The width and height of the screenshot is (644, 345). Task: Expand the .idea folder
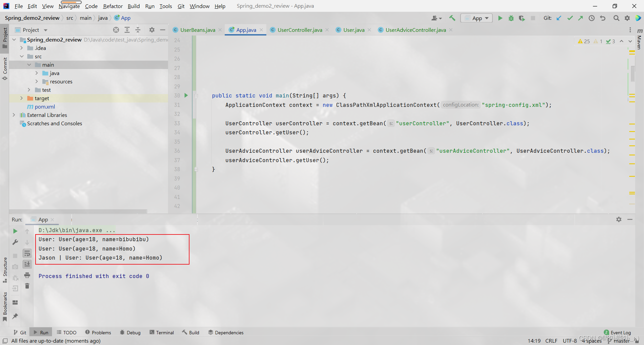(x=21, y=48)
